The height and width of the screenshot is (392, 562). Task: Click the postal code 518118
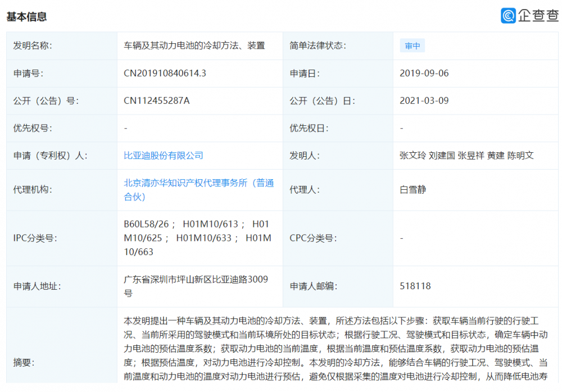[x=415, y=286]
